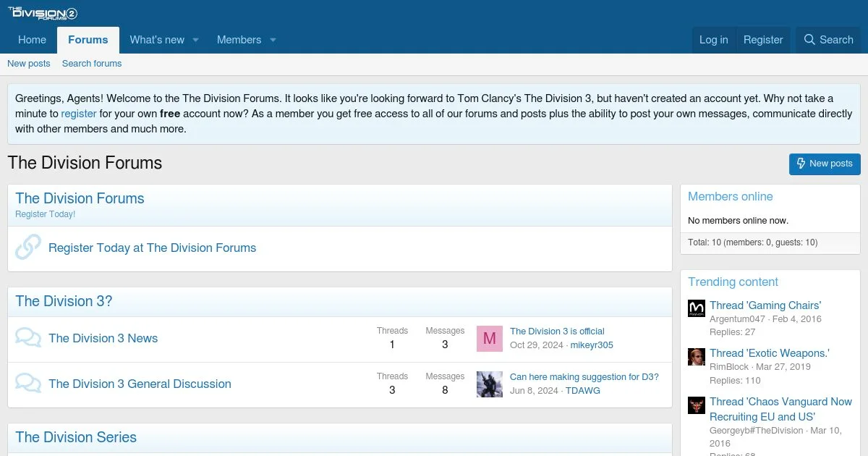Open TDAWG's avatar image
868x456 pixels.
coord(490,384)
